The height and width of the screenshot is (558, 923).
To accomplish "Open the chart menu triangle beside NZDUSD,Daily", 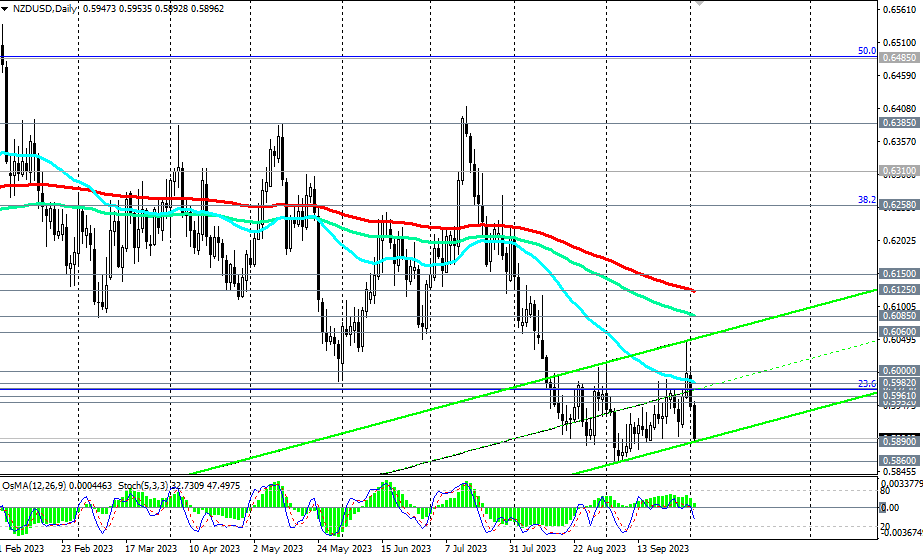I will [x=5, y=9].
